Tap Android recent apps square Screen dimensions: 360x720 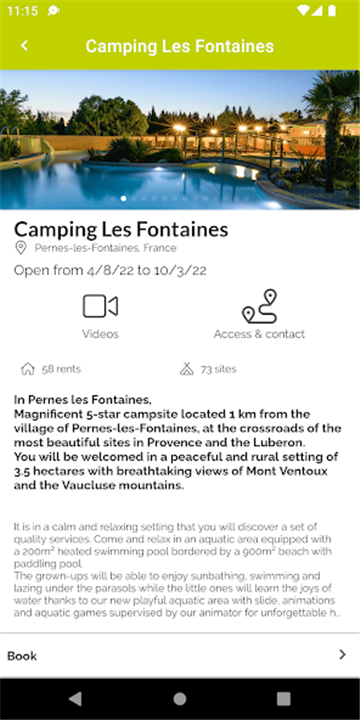click(283, 699)
